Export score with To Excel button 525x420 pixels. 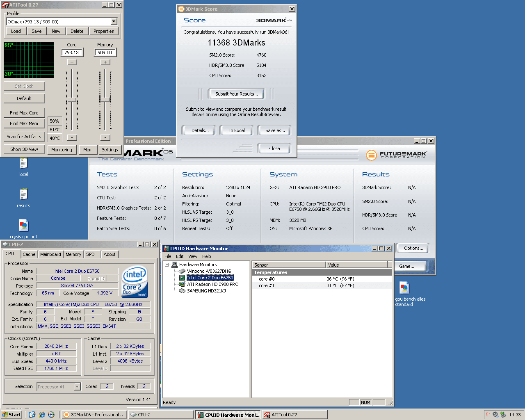point(237,130)
